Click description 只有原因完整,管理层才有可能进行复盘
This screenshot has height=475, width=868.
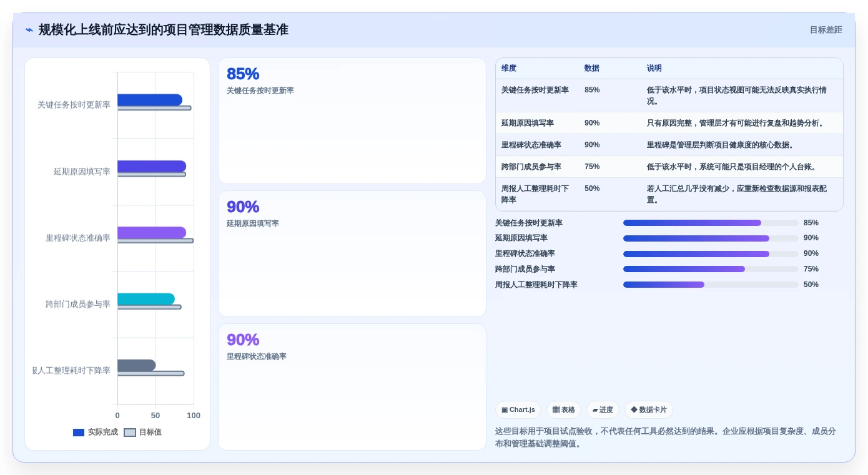coord(736,123)
